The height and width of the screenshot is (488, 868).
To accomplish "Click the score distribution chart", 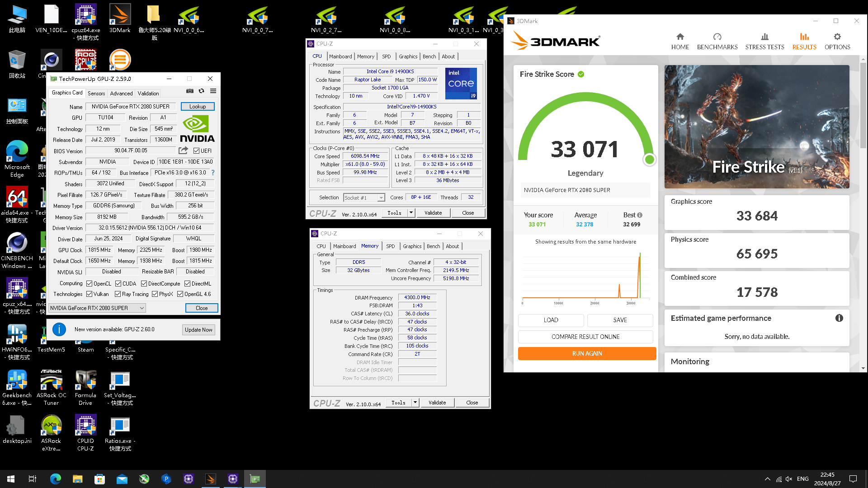I will tap(585, 278).
